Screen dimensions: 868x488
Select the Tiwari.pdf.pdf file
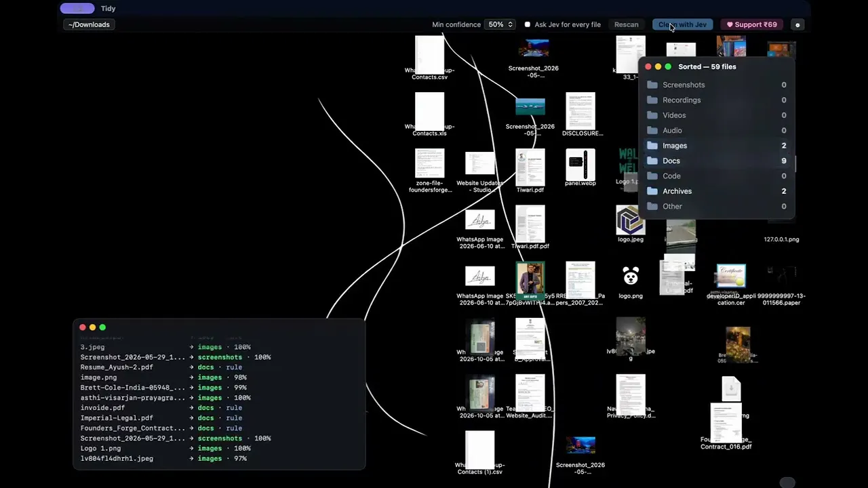530,224
